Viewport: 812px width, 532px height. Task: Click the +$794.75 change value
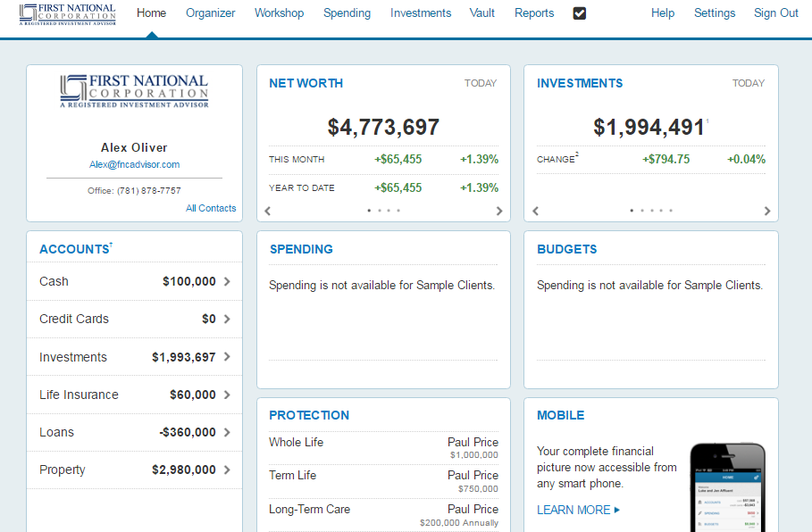(x=666, y=160)
